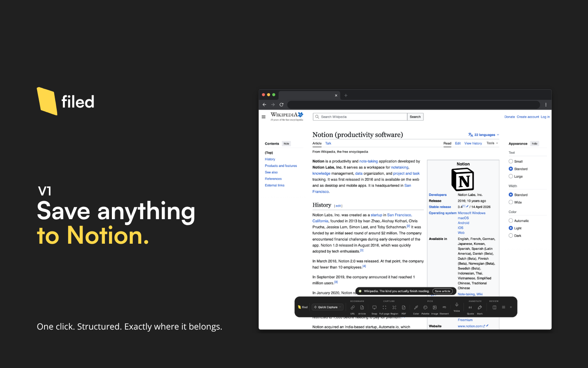Pick an Image from the page
This screenshot has height=368, width=588.
coord(435,307)
